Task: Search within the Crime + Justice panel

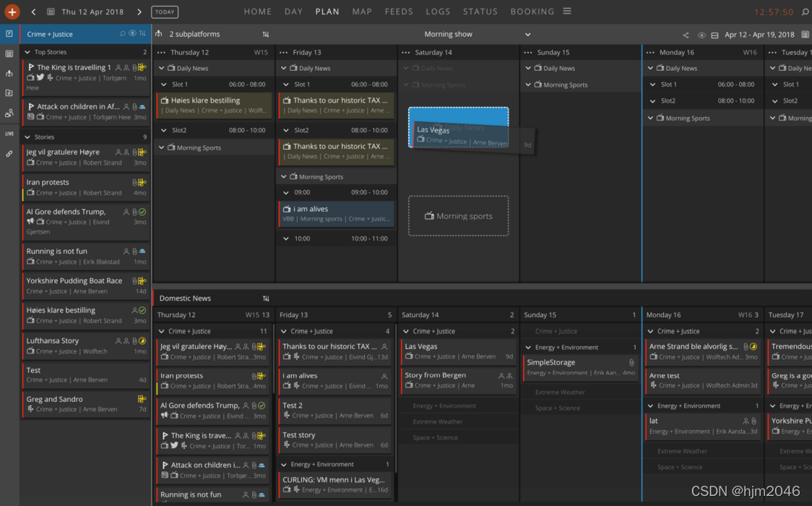Action: tap(123, 34)
